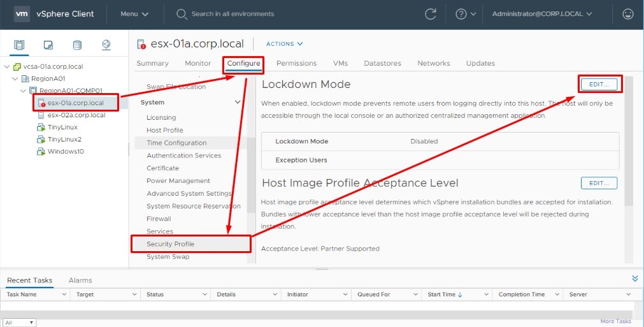Click the main content vertical scrollbar
The image size is (644, 327).
629,140
